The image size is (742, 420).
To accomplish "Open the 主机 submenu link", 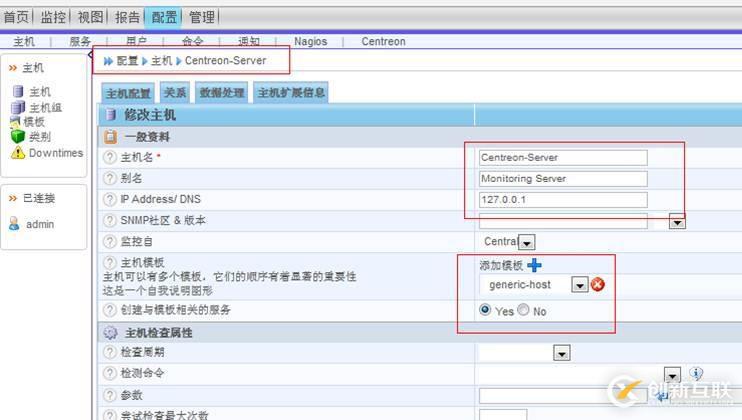I will click(24, 42).
